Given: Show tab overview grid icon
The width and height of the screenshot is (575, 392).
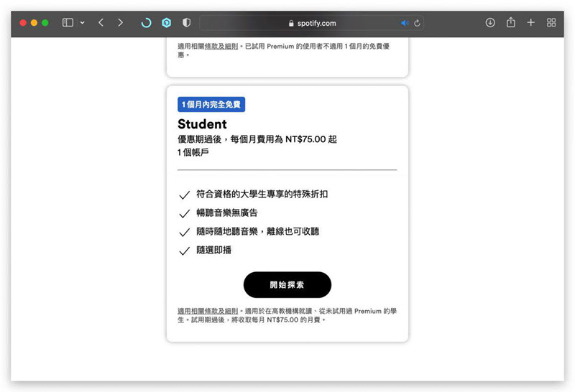Looking at the screenshot, I should coord(551,23).
